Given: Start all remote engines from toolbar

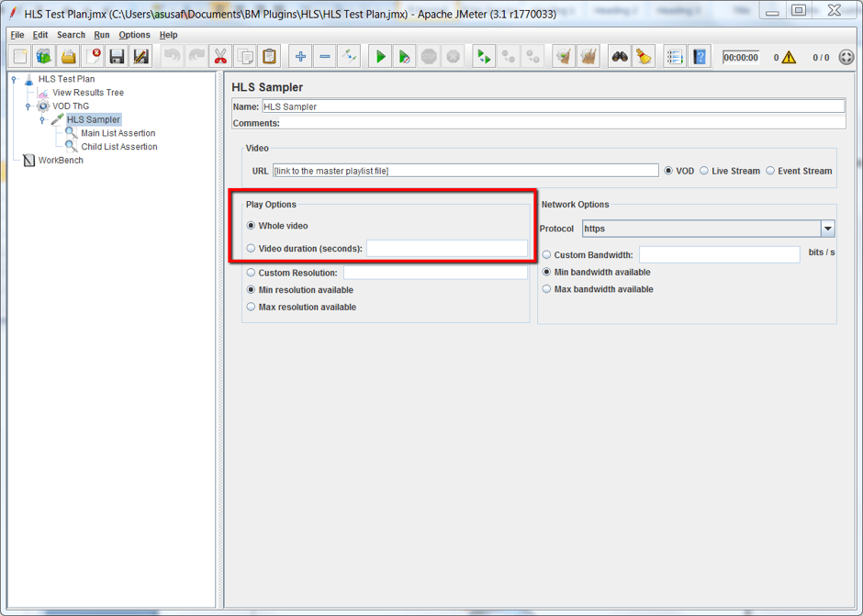Looking at the screenshot, I should 485,57.
